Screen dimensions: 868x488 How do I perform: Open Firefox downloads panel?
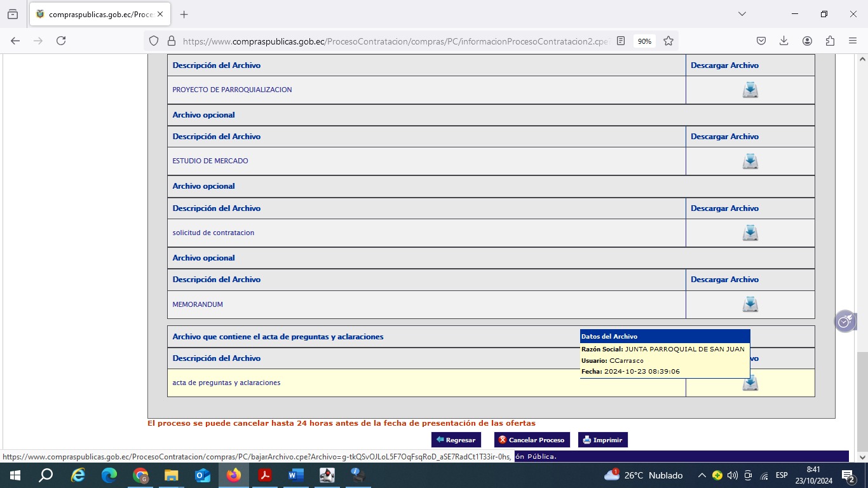784,41
